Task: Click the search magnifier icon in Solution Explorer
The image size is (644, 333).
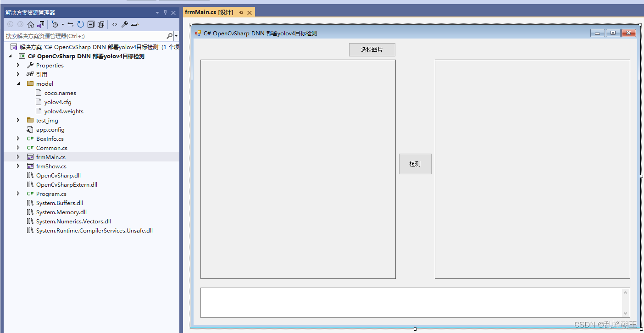Action: point(169,36)
